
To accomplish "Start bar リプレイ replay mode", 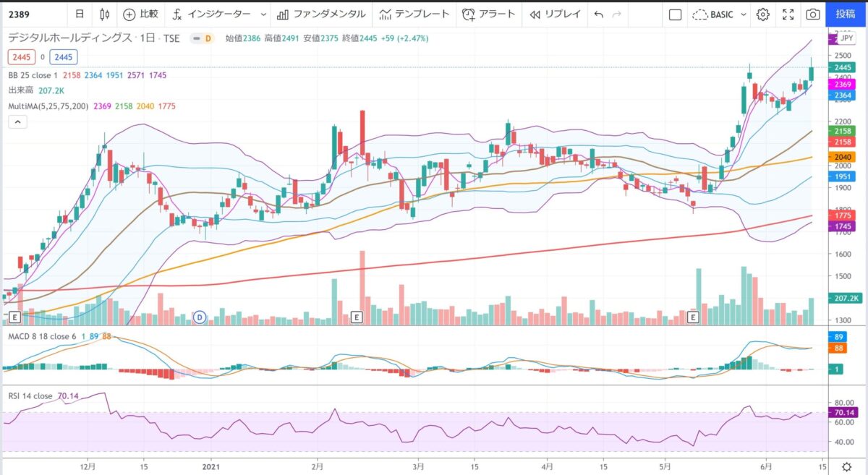I will click(555, 14).
